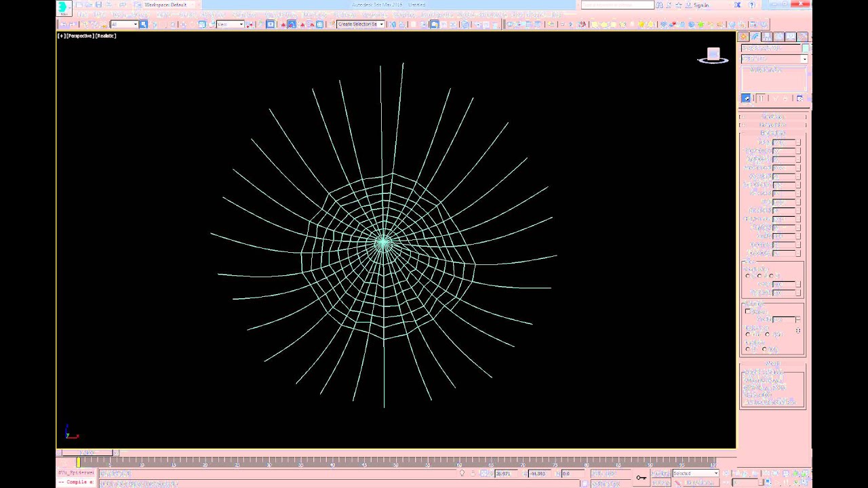Click the Undo icon on main toolbar
Screen dimensions: 868x488
point(63,24)
